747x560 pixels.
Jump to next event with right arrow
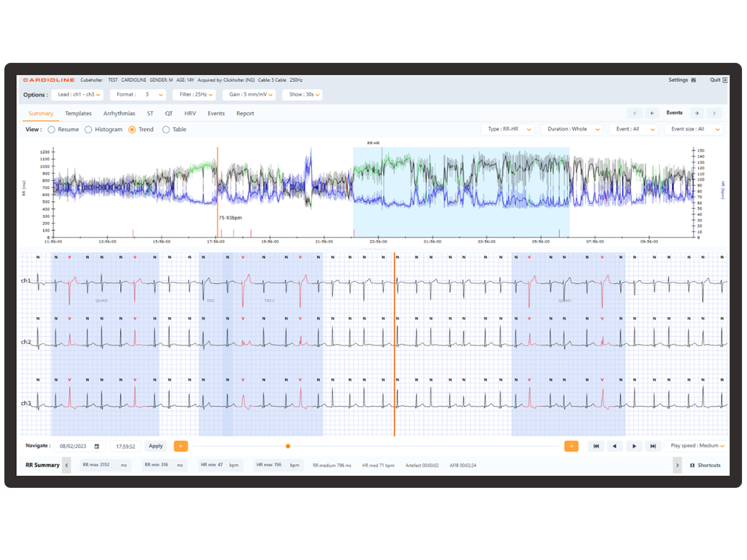(x=697, y=113)
